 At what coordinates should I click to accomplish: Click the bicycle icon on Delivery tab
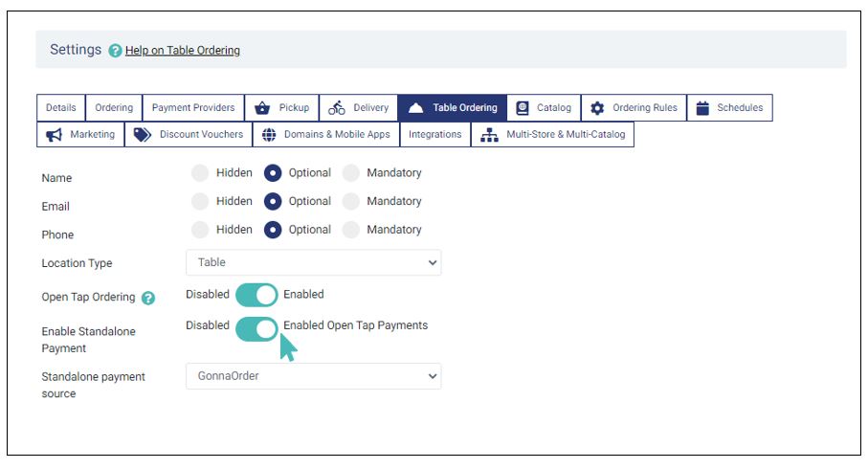337,108
